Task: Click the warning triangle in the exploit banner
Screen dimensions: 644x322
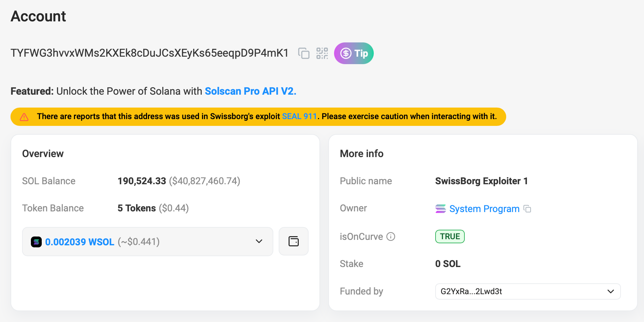Action: 24,116
